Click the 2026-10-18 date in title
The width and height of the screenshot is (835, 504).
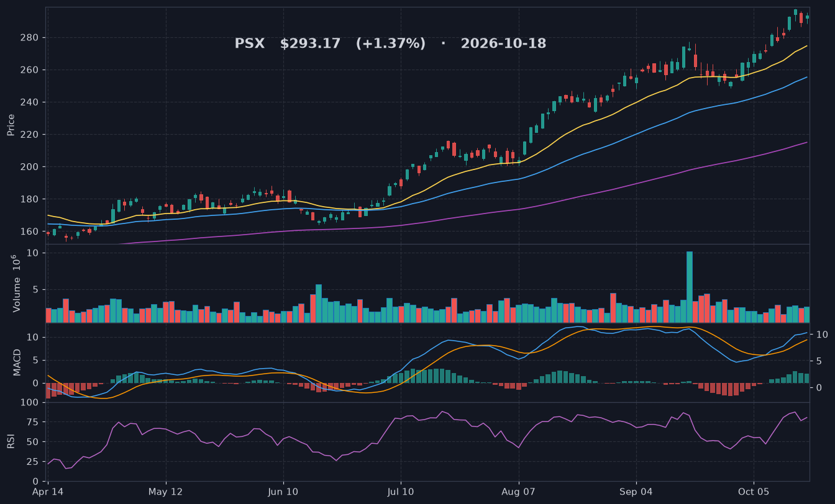tap(503, 44)
